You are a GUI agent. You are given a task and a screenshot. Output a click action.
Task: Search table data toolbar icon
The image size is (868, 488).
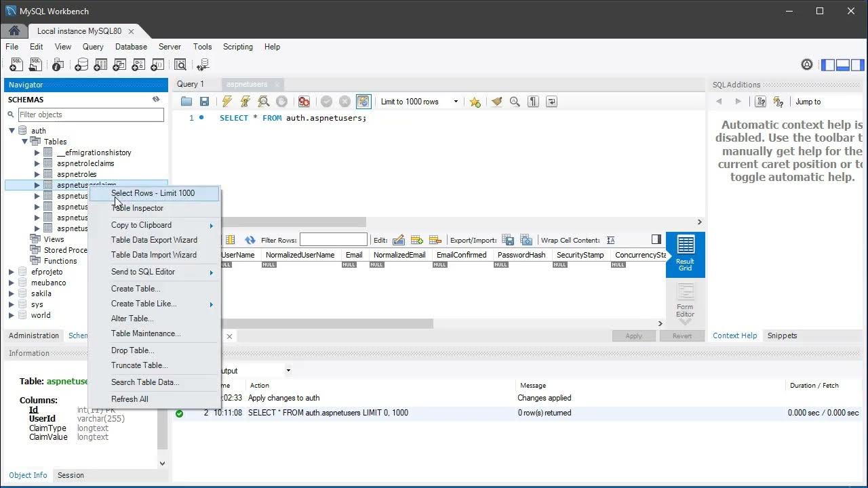[x=180, y=65]
